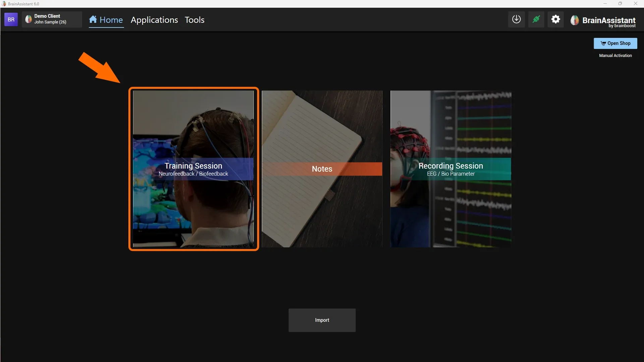Click the house icon next to Home
This screenshot has height=362, width=644.
(93, 19)
